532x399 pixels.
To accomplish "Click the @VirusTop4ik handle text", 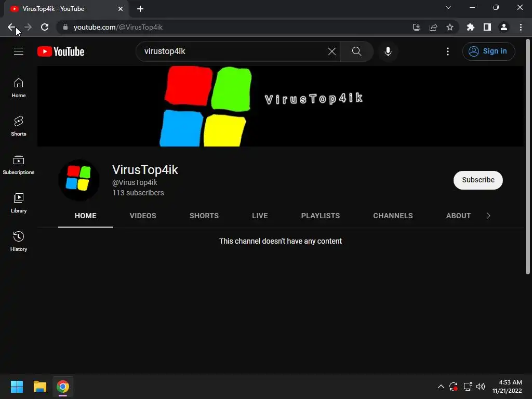I will 135,182.
